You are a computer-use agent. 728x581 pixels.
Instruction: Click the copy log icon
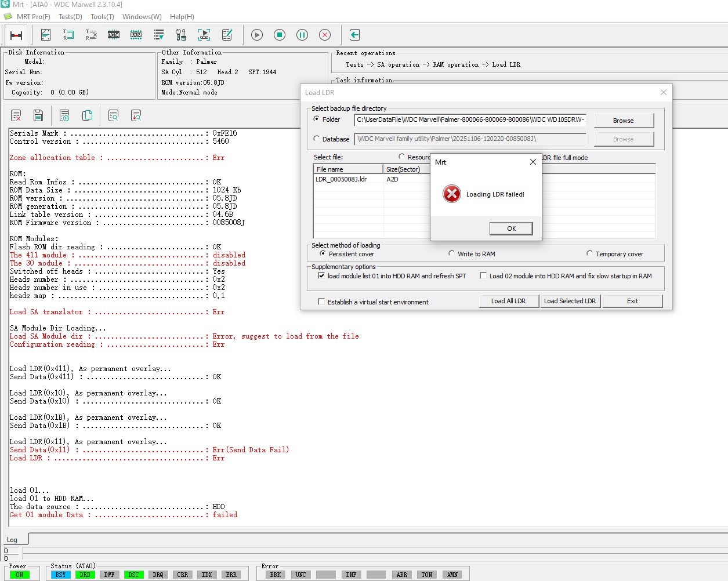pyautogui.click(x=87, y=115)
